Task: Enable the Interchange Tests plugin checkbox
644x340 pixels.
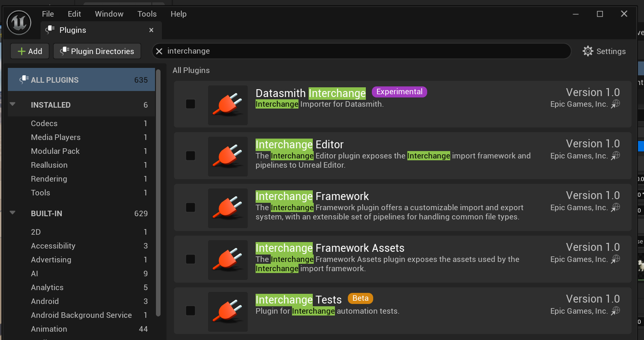Action: tap(191, 311)
